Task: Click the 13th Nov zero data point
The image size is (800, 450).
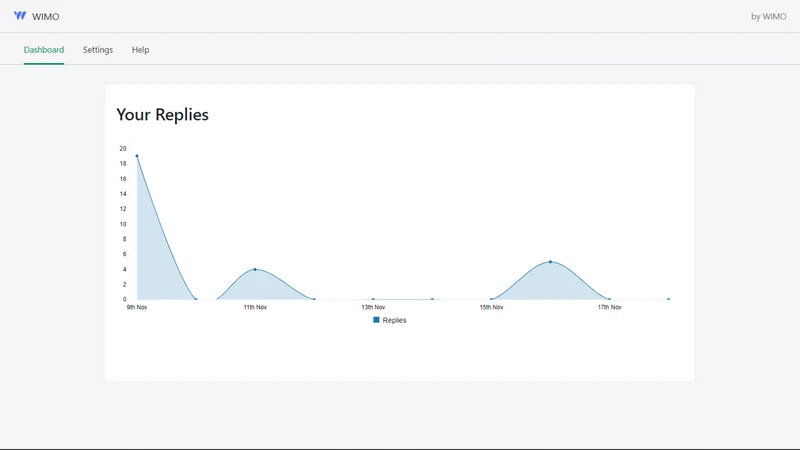Action: click(x=373, y=299)
